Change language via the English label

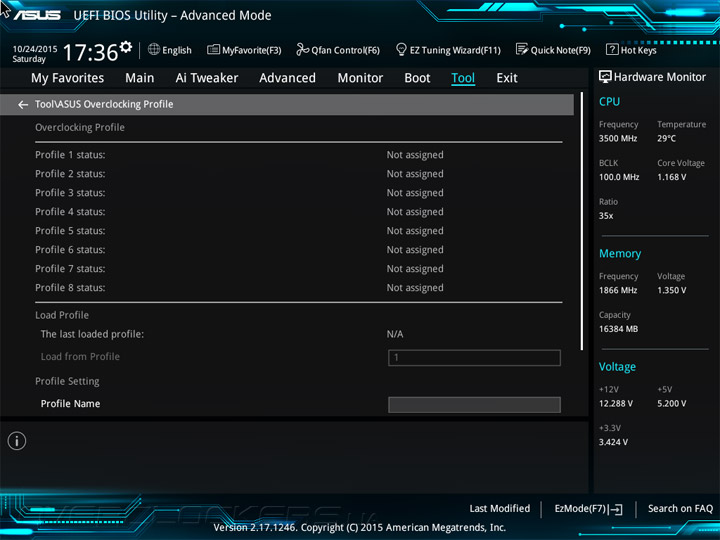177,51
